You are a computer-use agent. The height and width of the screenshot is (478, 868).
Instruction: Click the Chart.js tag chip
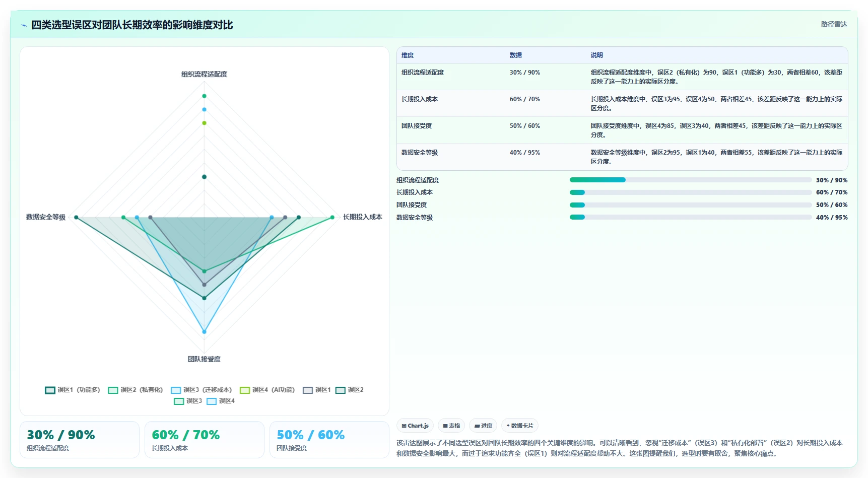415,426
